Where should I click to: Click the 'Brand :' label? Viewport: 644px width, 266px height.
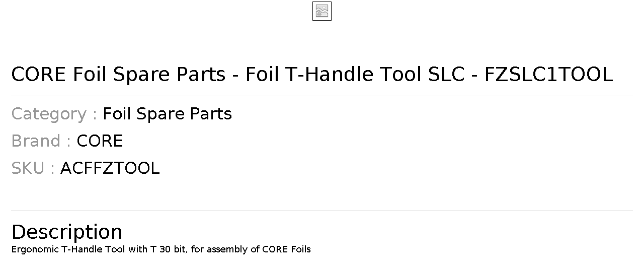click(x=41, y=141)
